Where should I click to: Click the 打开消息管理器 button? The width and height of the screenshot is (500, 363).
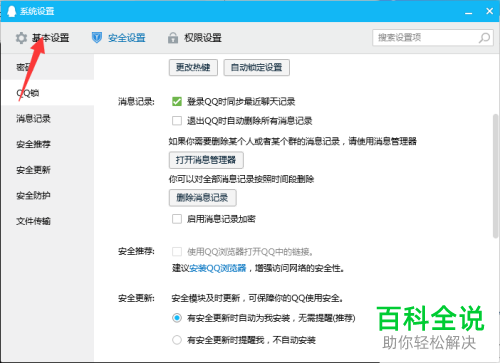(x=206, y=160)
